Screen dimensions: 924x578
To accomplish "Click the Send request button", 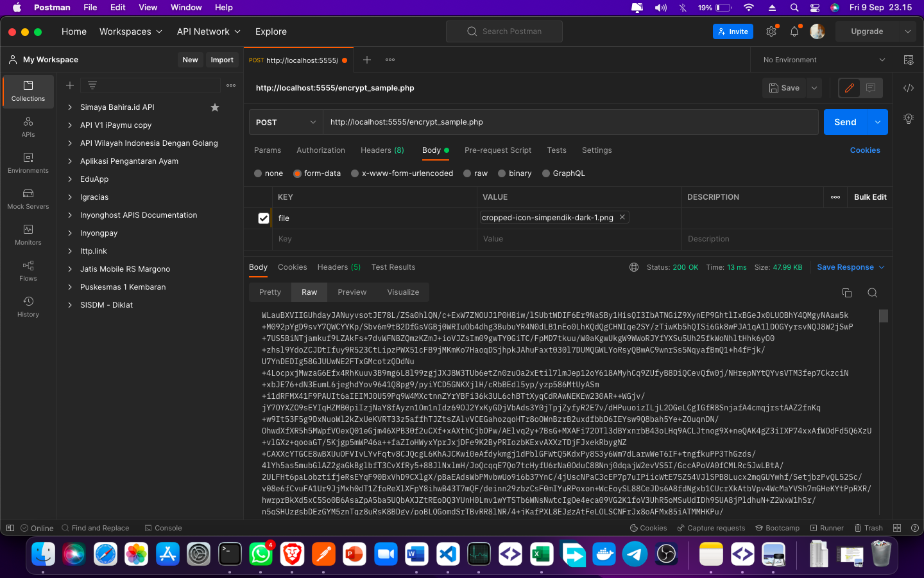I will [844, 122].
